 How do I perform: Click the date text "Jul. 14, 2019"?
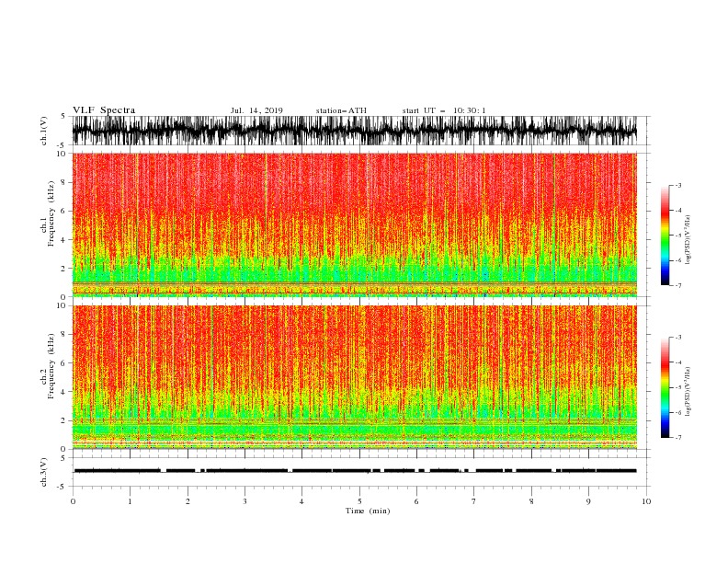256,110
